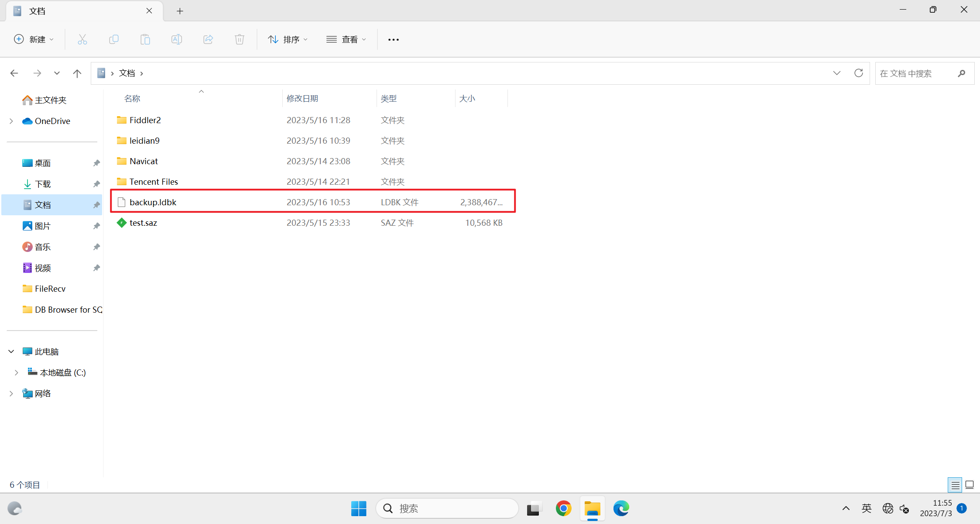Screen dimensions: 980x524
Task: Unpin 下载 from quick access
Action: 96,184
